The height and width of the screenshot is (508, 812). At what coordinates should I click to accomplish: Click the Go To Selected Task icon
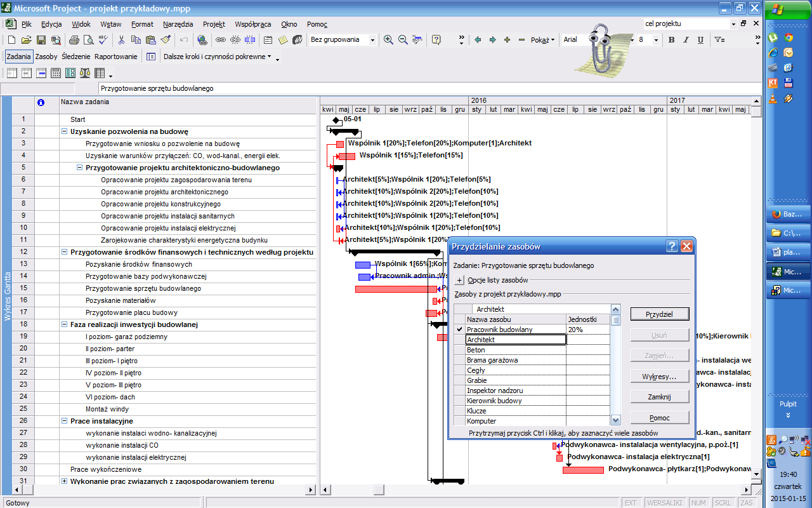tap(417, 40)
